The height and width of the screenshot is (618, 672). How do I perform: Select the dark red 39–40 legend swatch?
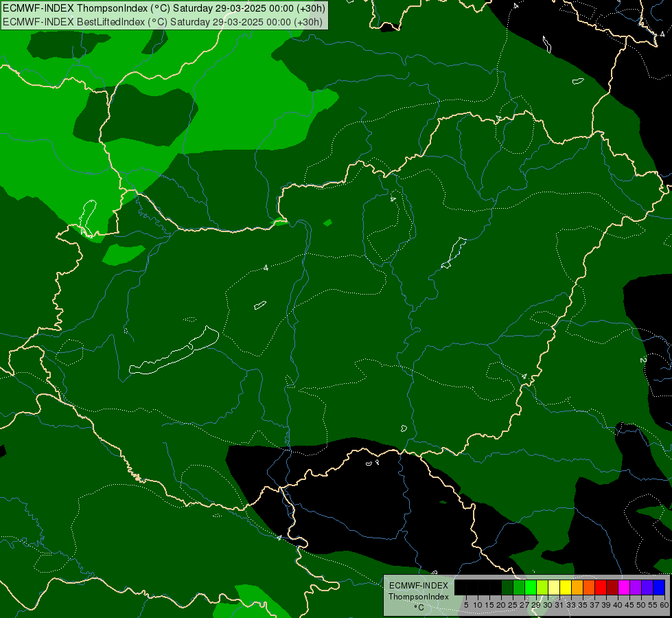pyautogui.click(x=612, y=587)
